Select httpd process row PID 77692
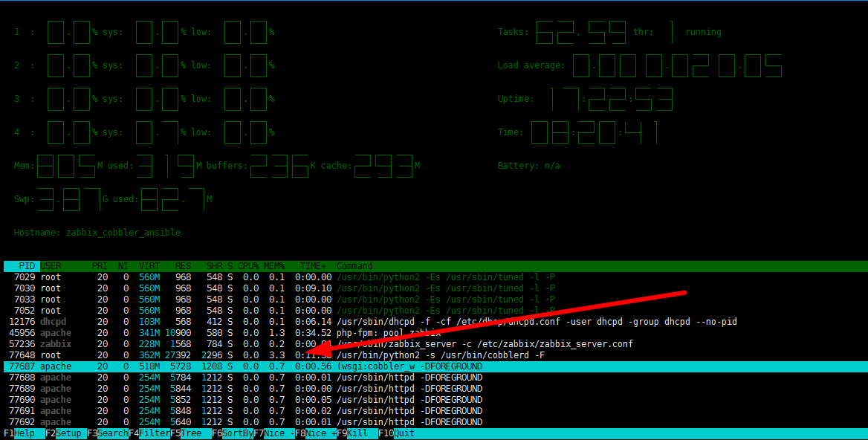Image resolution: width=868 pixels, height=440 pixels. point(434,421)
